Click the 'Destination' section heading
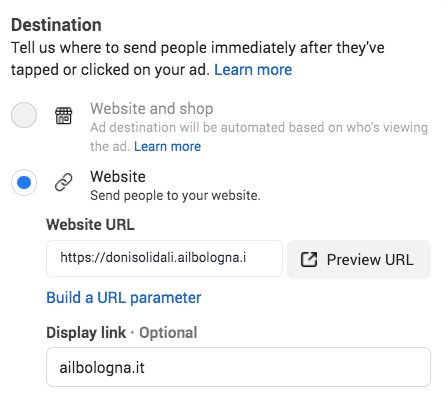Screen dimensions: 448x395 (x=56, y=25)
